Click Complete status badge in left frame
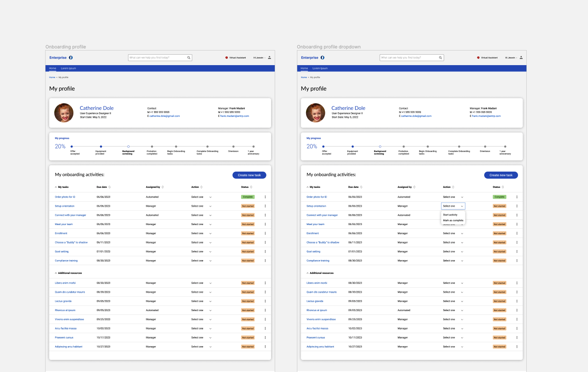588x372 pixels. coord(248,197)
